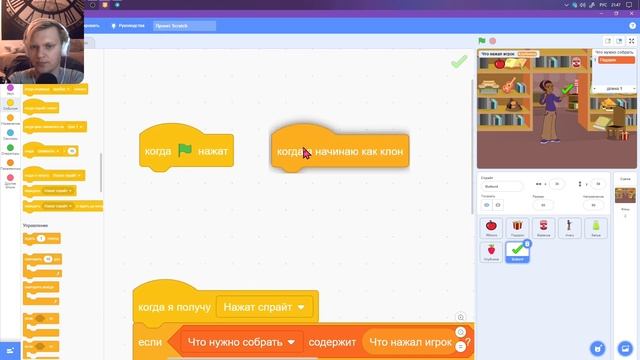Select the green bottle sprite thumbnail
640x360 pixels.
pos(596,228)
